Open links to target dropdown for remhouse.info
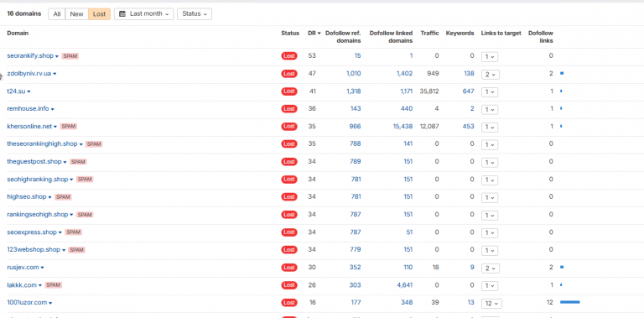 point(490,110)
